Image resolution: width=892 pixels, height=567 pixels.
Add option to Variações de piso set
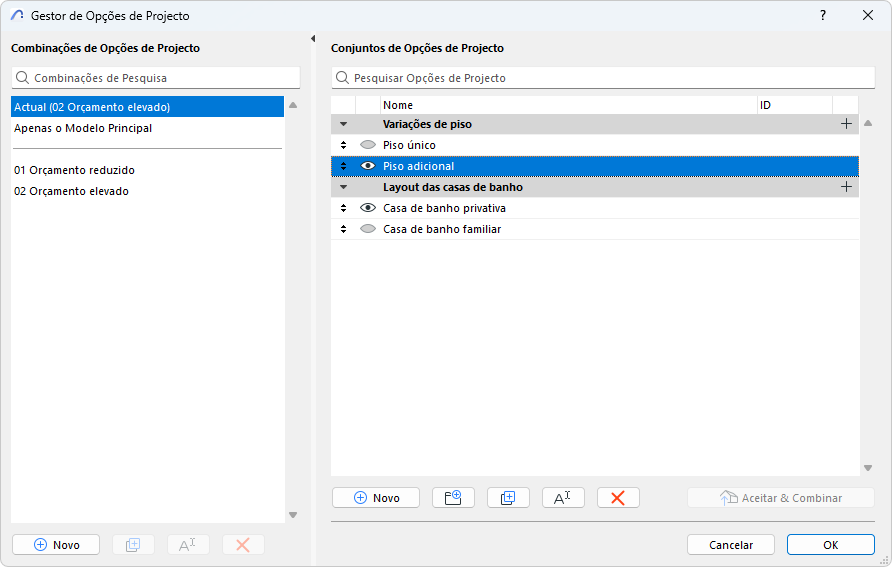846,124
